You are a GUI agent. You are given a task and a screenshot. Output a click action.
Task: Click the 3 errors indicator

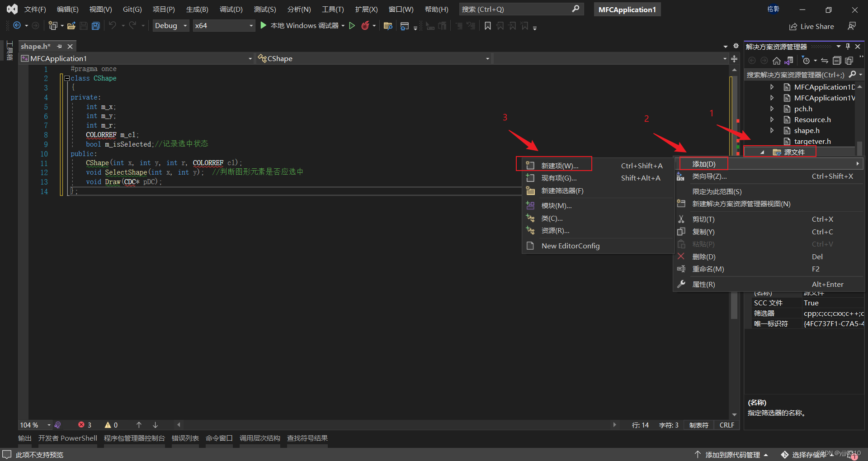tap(85, 425)
